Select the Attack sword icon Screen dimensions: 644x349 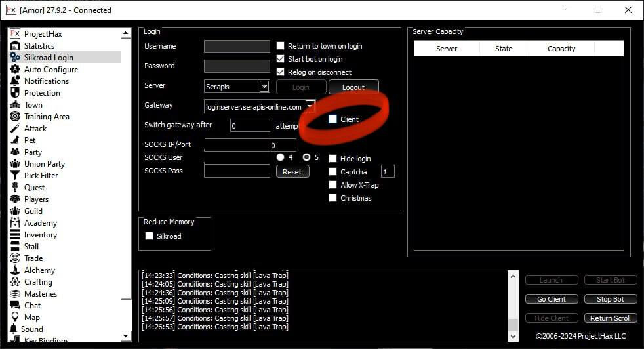[x=15, y=129]
